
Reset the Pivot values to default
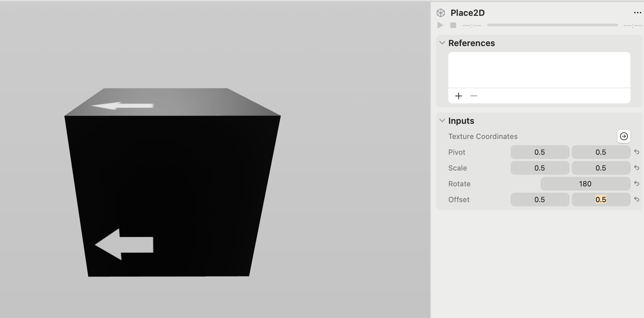pyautogui.click(x=637, y=152)
